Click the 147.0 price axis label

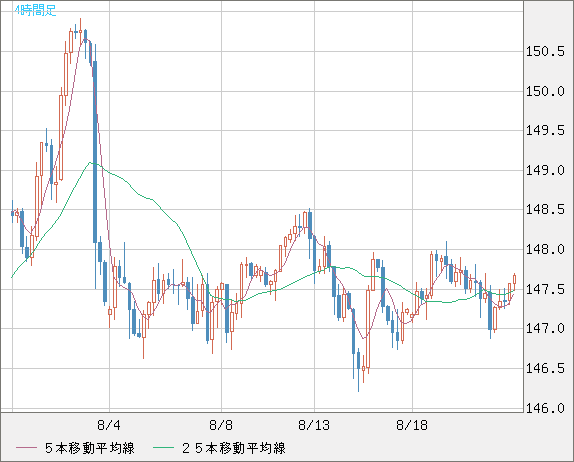[x=545, y=328]
